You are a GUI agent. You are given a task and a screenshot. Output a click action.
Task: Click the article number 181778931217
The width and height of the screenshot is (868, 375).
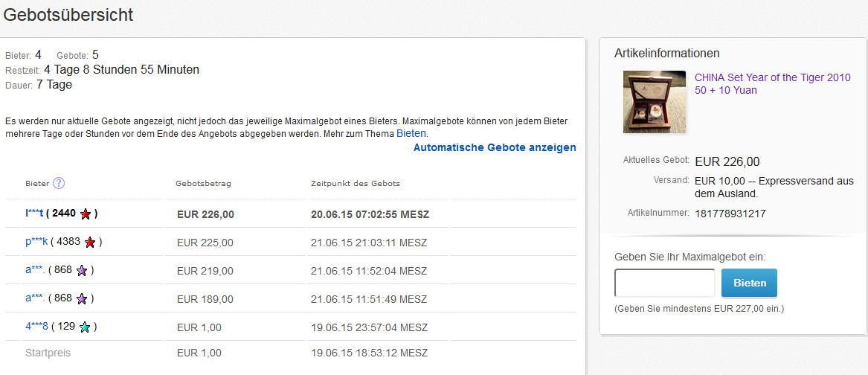[730, 214]
